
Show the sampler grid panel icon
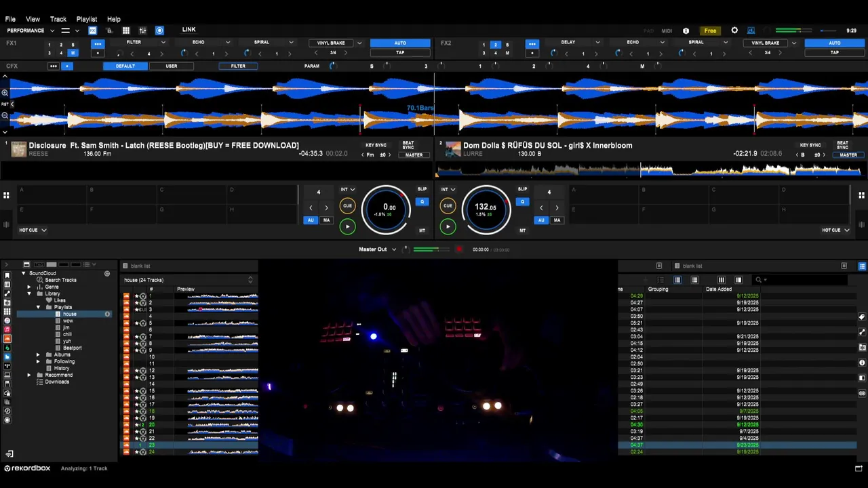125,30
